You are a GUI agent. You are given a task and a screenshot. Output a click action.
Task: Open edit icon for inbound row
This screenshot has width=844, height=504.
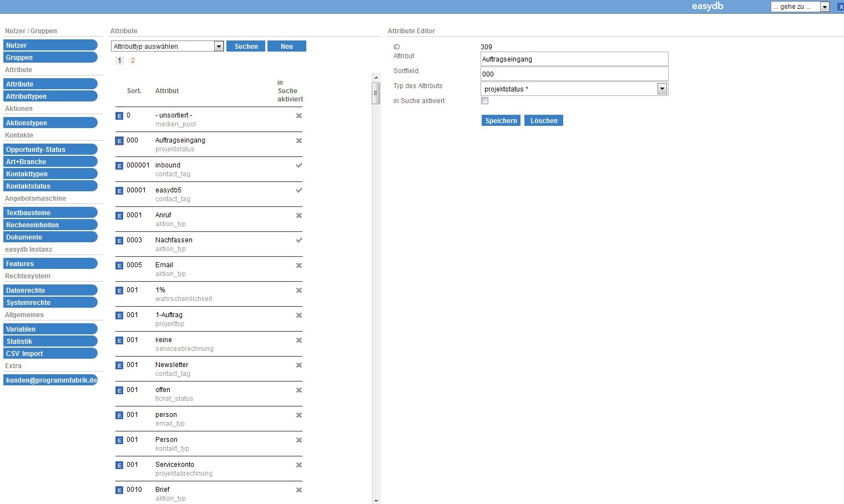tap(119, 166)
